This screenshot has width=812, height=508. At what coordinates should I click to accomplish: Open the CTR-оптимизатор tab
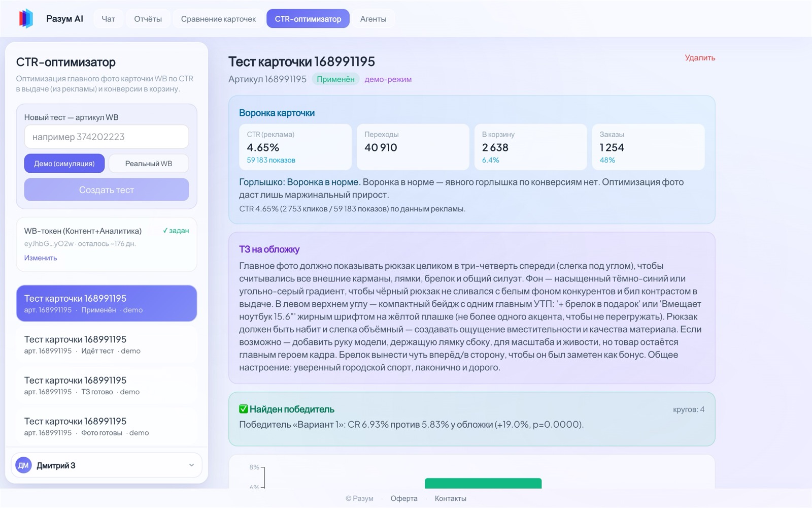[x=308, y=19]
